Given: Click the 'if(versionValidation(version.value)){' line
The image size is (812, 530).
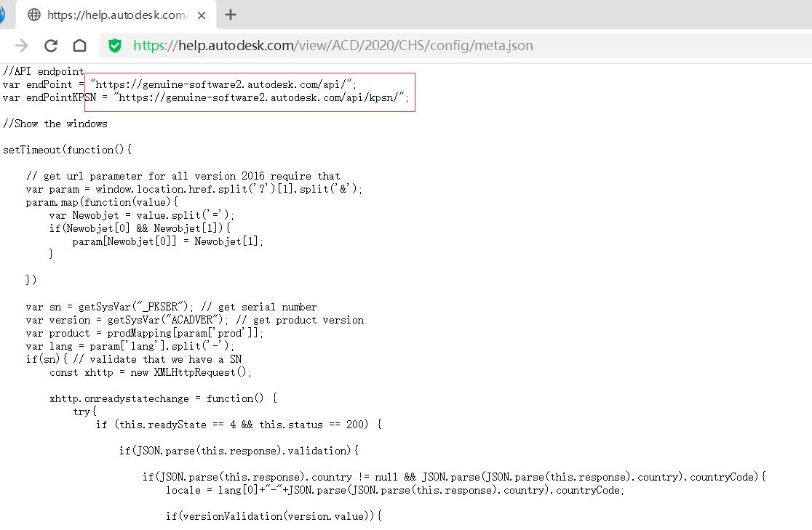Looking at the screenshot, I should (x=274, y=516).
